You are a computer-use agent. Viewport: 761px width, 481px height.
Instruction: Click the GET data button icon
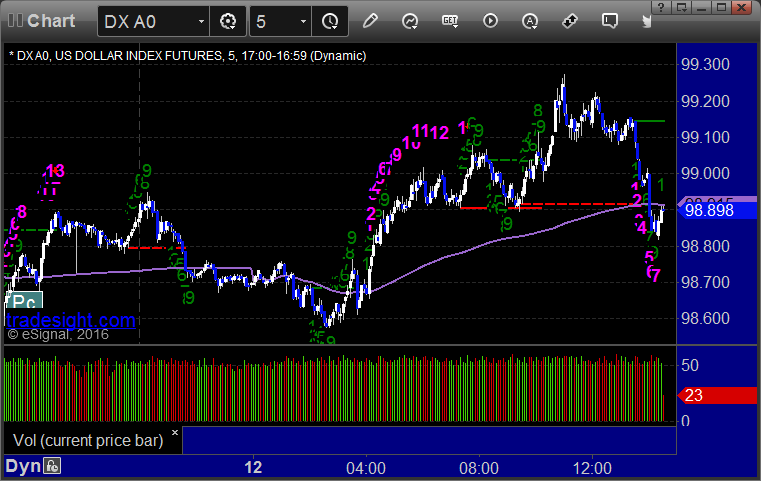[450, 21]
